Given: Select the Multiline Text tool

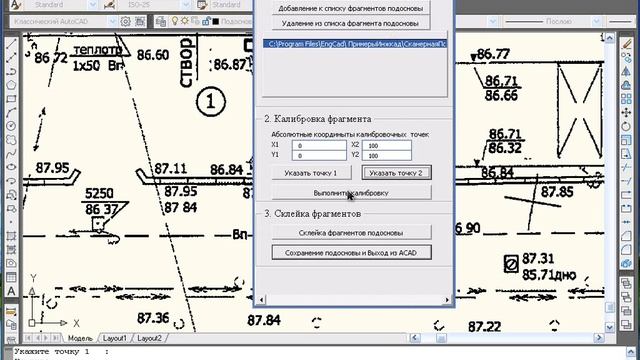Looking at the screenshot, I should [x=11, y=291].
